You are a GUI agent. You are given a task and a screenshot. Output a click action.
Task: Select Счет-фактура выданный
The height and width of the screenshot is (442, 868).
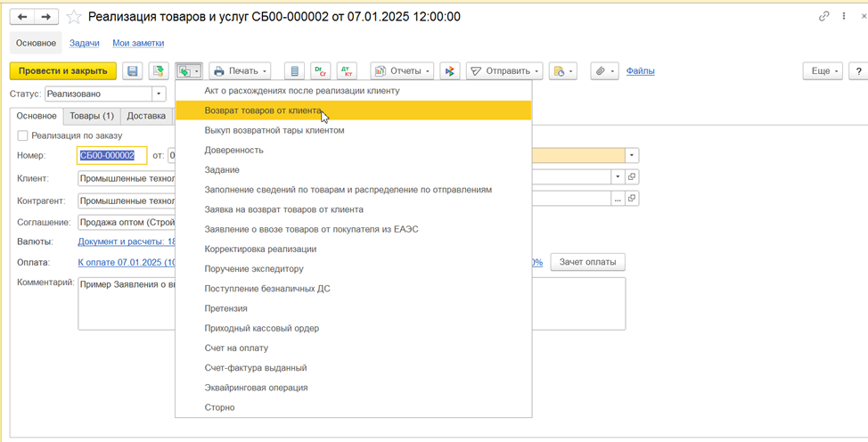353,368
